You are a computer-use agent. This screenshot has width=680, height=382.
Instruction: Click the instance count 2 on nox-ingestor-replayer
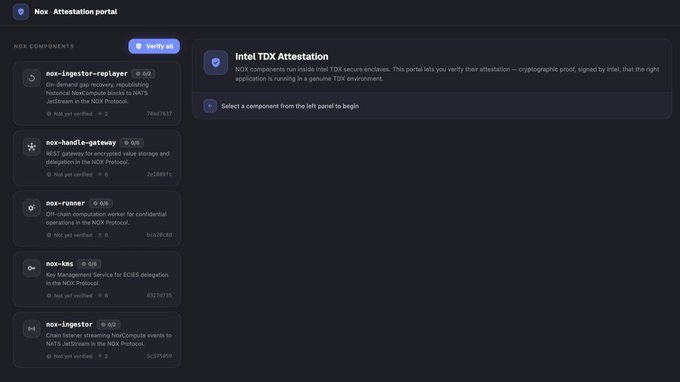click(103, 114)
